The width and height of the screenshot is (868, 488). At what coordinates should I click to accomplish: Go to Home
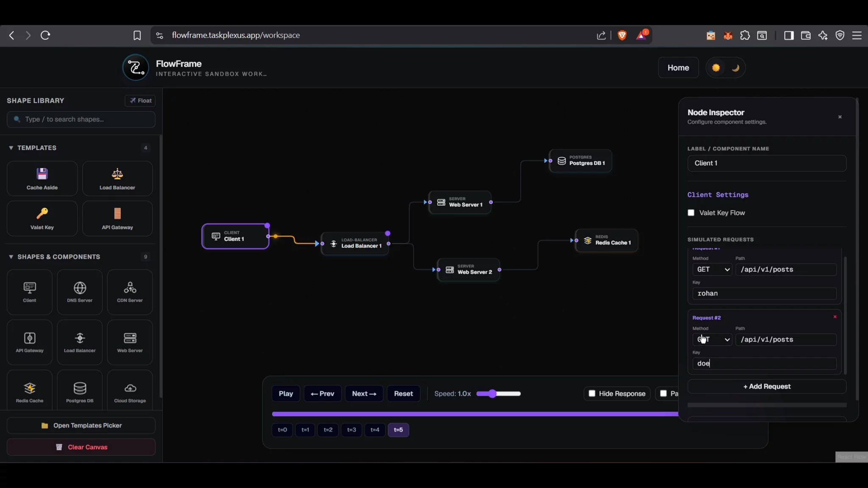click(678, 68)
